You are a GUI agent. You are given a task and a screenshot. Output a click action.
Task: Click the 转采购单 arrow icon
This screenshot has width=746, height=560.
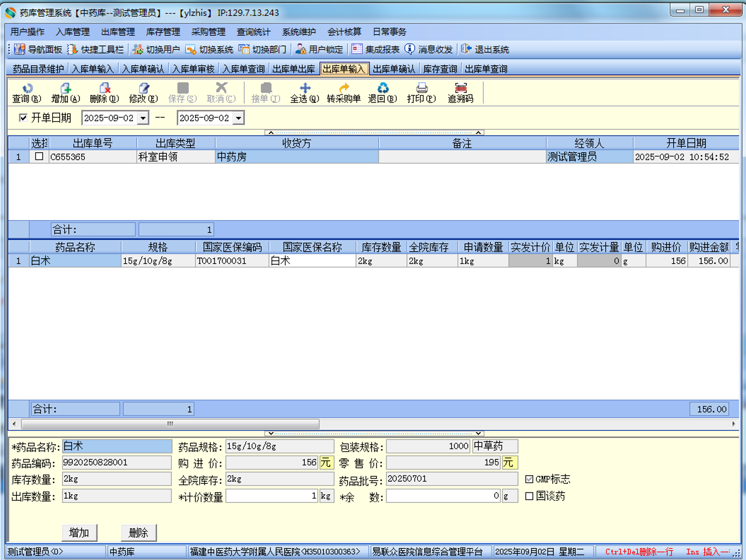click(344, 88)
